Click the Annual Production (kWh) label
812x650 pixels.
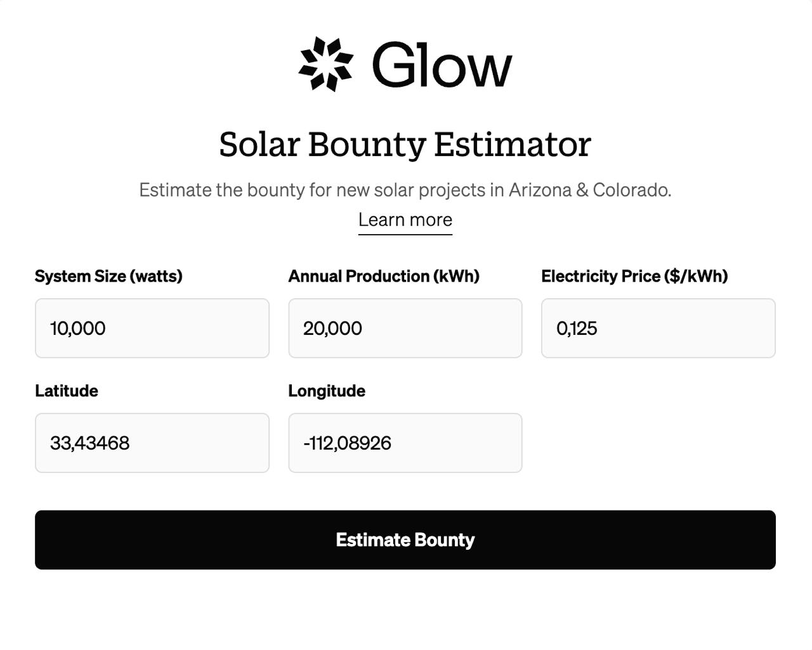coord(384,276)
